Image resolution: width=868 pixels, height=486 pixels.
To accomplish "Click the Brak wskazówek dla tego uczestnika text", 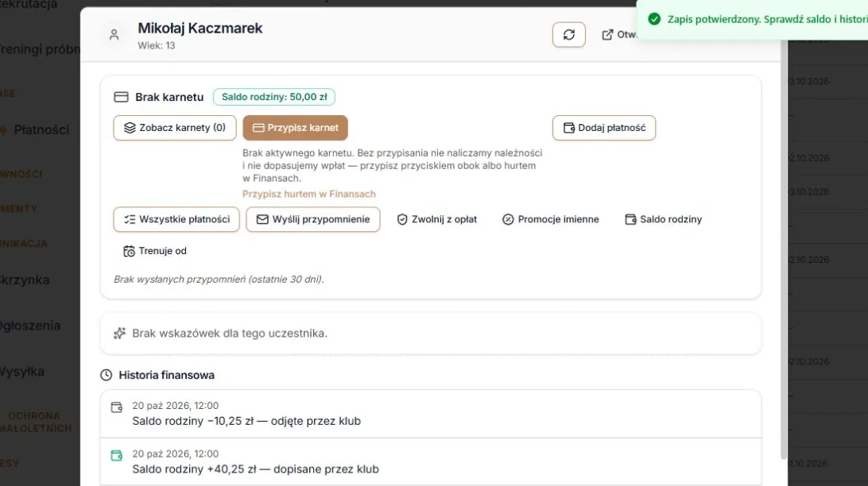I will pyautogui.click(x=230, y=334).
